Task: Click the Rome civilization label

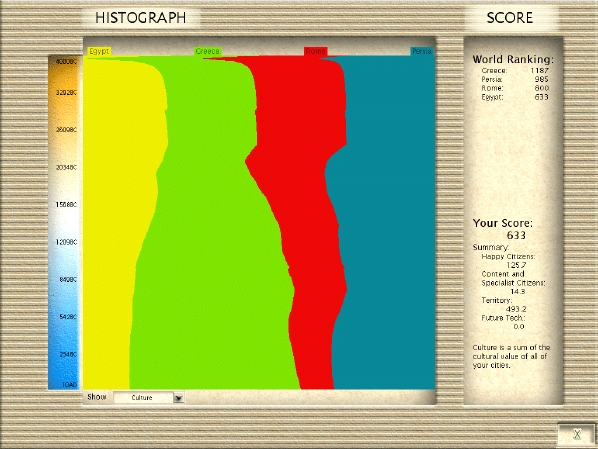Action: coord(315,51)
